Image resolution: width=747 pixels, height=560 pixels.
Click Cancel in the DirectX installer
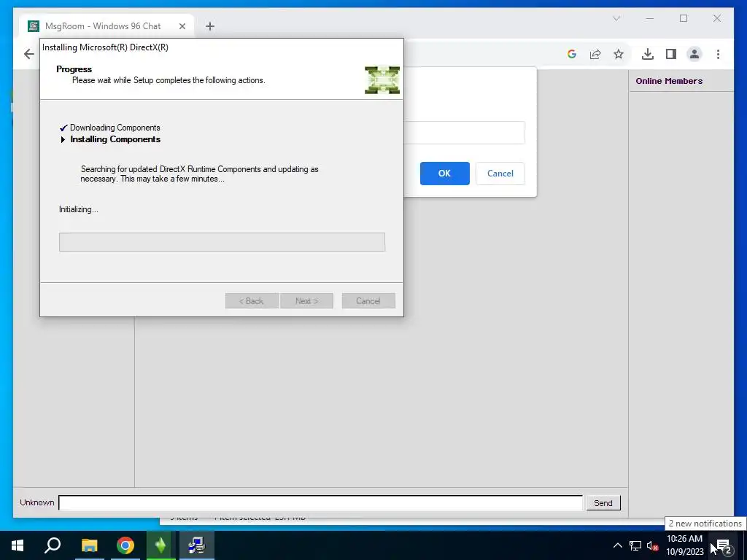pos(368,301)
